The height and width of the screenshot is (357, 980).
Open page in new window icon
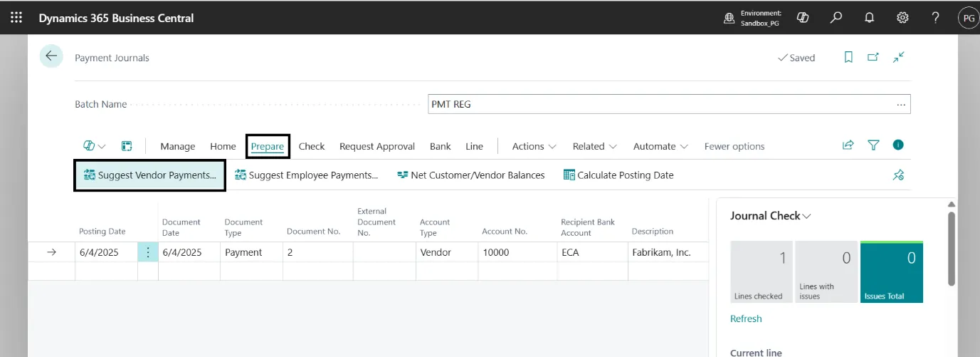873,58
